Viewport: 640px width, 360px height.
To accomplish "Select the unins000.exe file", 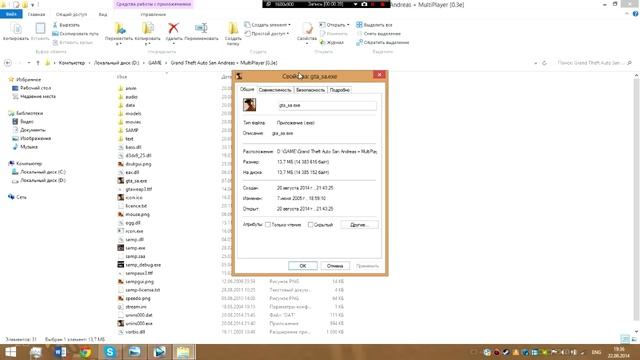I will (135, 323).
